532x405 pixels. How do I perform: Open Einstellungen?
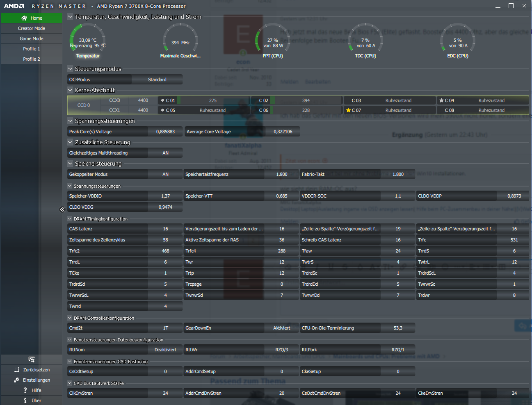coord(32,380)
